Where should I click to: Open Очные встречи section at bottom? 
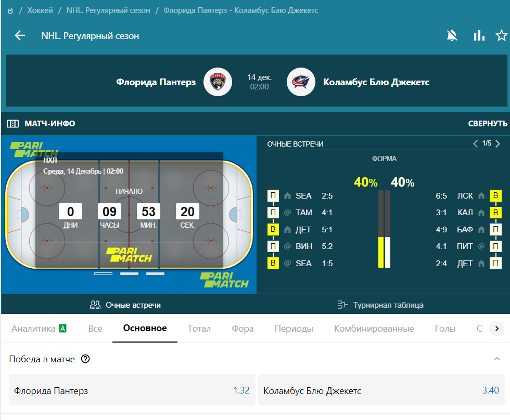click(125, 305)
